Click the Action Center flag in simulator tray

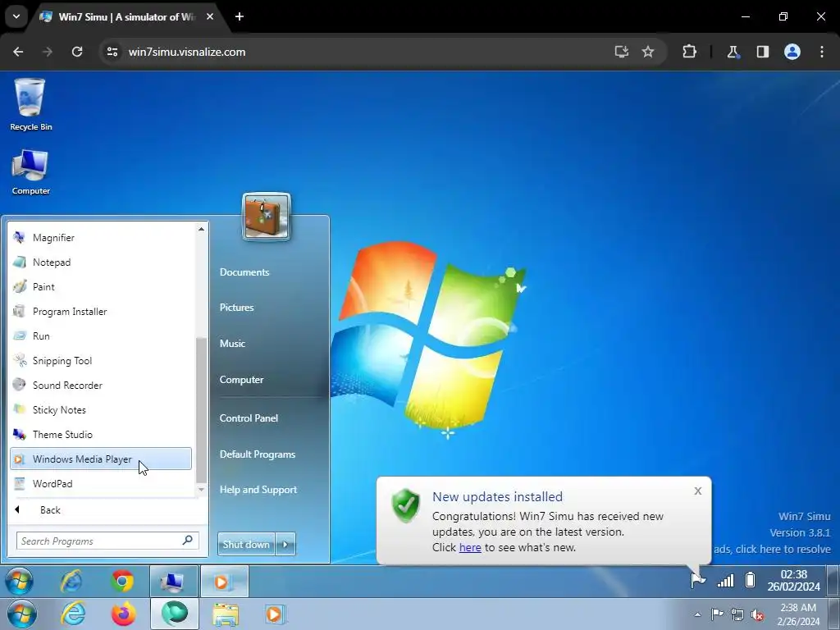[x=698, y=580]
